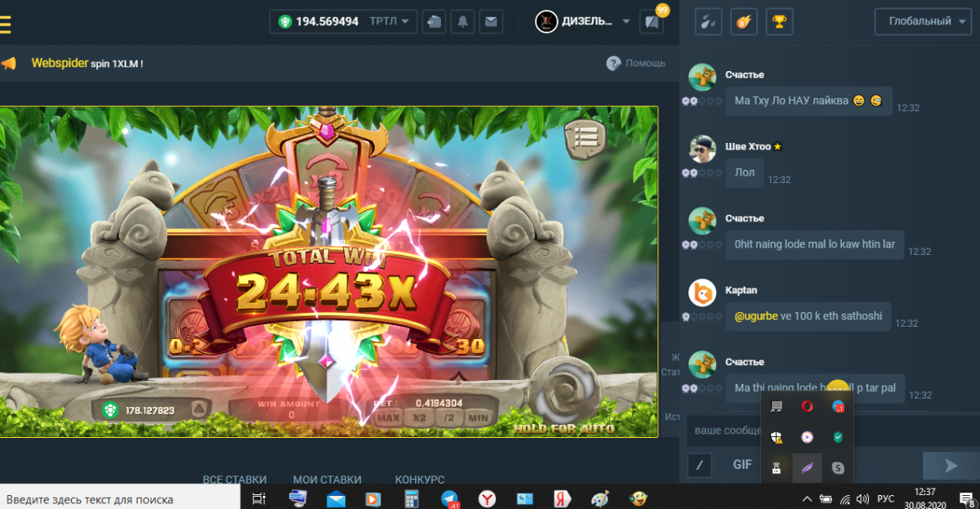
Task: Click the Помощь help link
Action: [x=635, y=63]
